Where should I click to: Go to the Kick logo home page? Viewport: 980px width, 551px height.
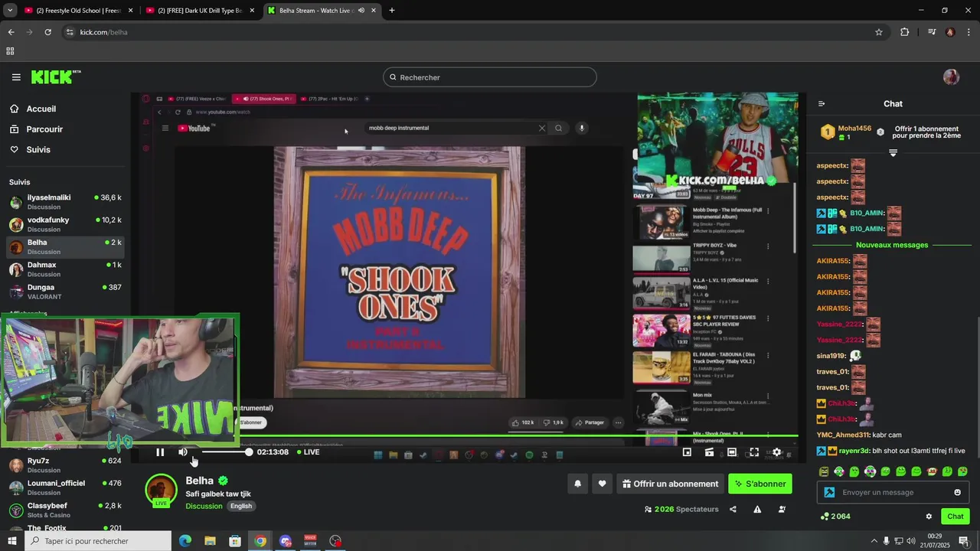click(56, 77)
